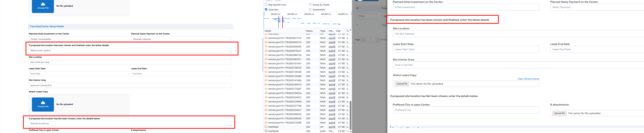
Task: Click the Site Location field 'Iste omnis qui volup'
Action: (x=130, y=62)
